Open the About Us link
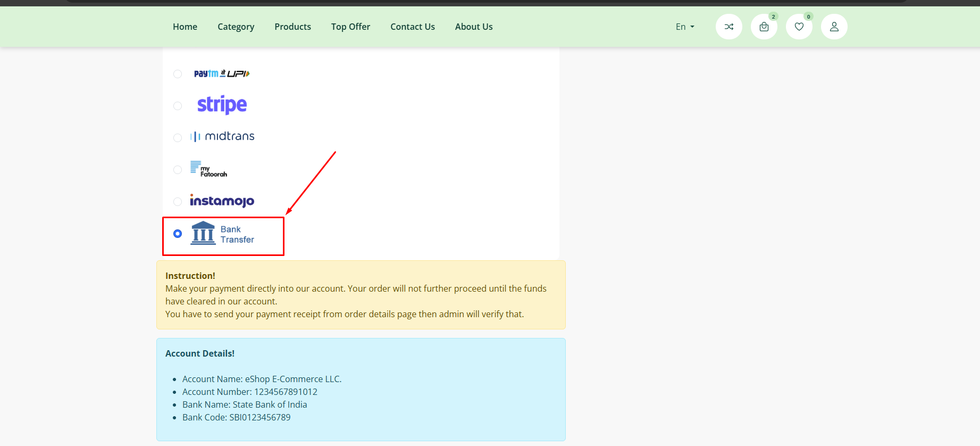Screen dimensions: 980x446 click(x=474, y=27)
